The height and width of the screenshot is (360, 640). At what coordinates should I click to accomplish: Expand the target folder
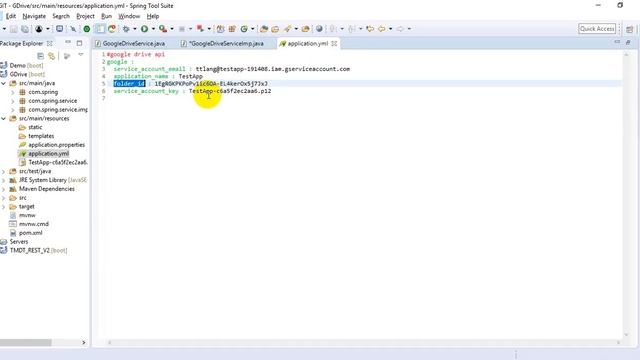pos(4,207)
